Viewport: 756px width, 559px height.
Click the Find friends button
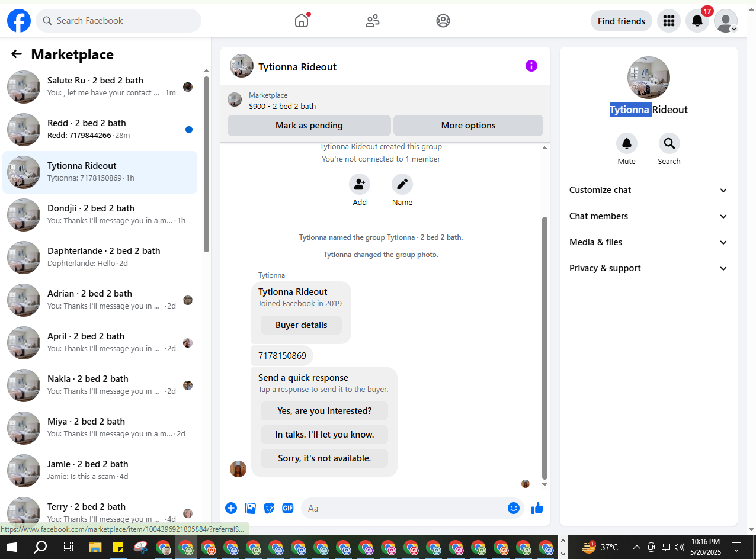pos(622,21)
